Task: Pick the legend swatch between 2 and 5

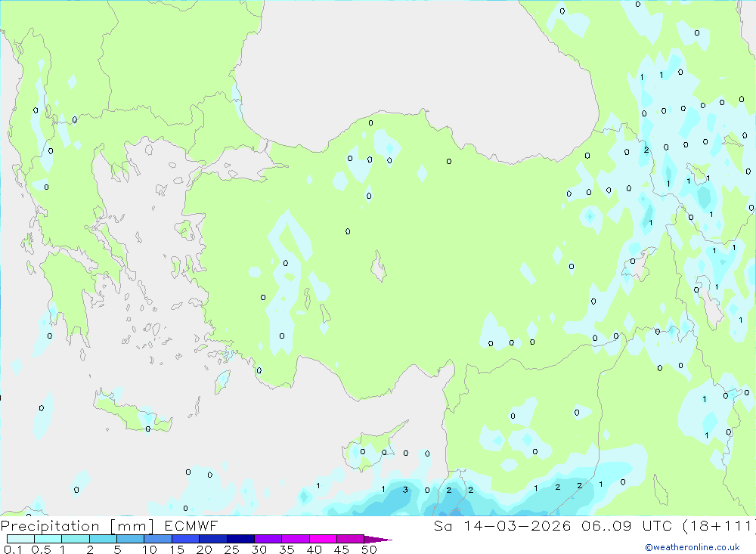Action: [x=103, y=539]
